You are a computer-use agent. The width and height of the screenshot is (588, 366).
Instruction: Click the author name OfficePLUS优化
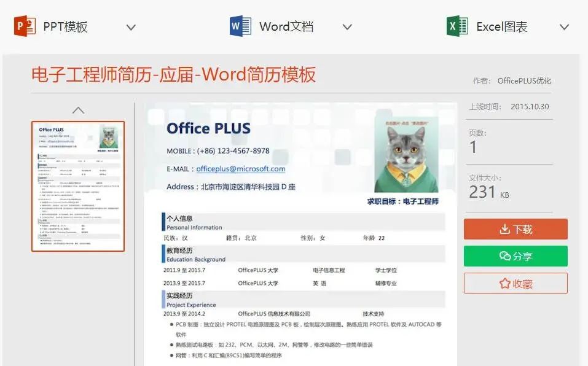click(524, 81)
